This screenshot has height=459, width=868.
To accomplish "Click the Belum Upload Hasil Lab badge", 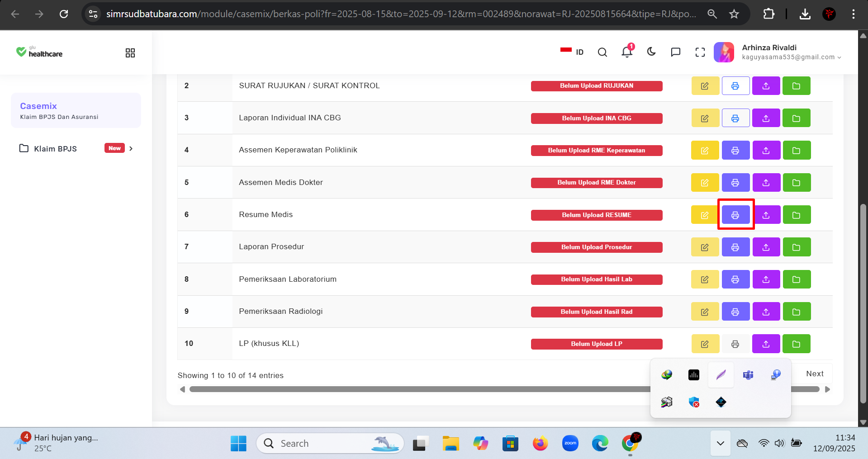I will pos(597,279).
